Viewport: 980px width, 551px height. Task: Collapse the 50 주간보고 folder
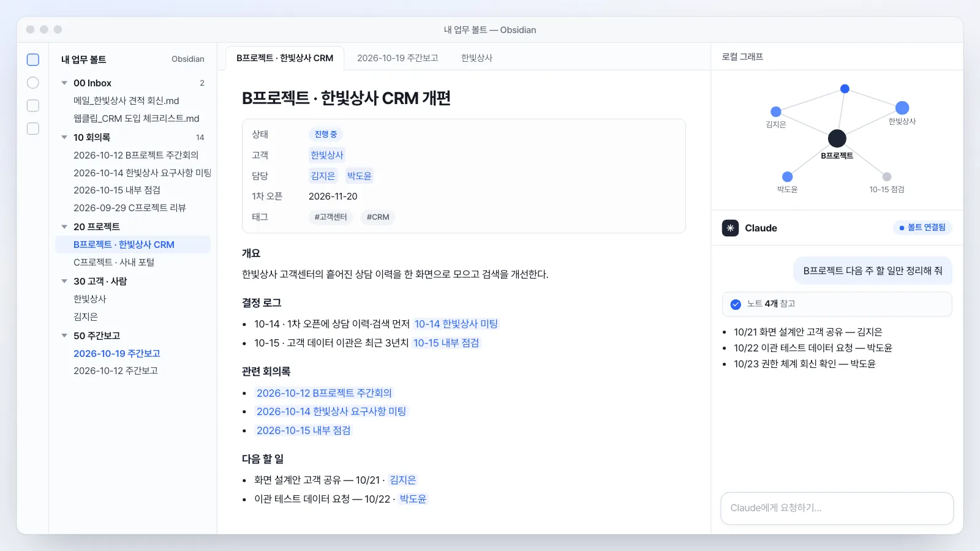click(64, 336)
